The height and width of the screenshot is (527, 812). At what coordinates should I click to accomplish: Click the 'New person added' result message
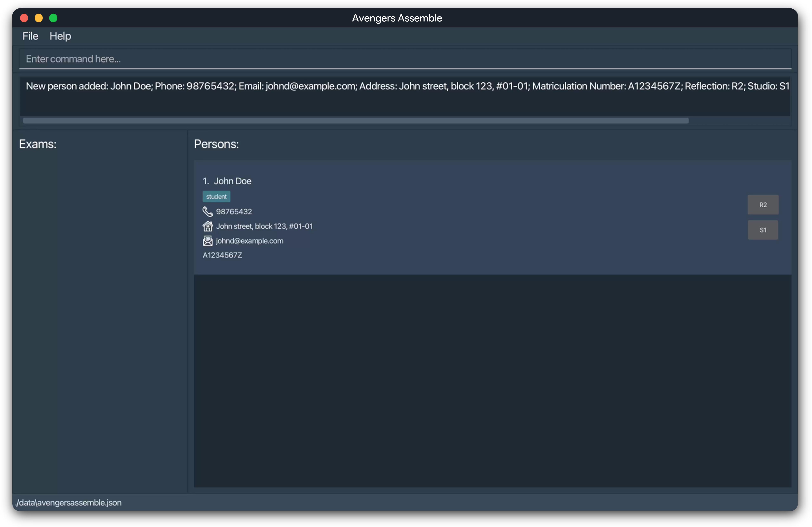click(408, 86)
